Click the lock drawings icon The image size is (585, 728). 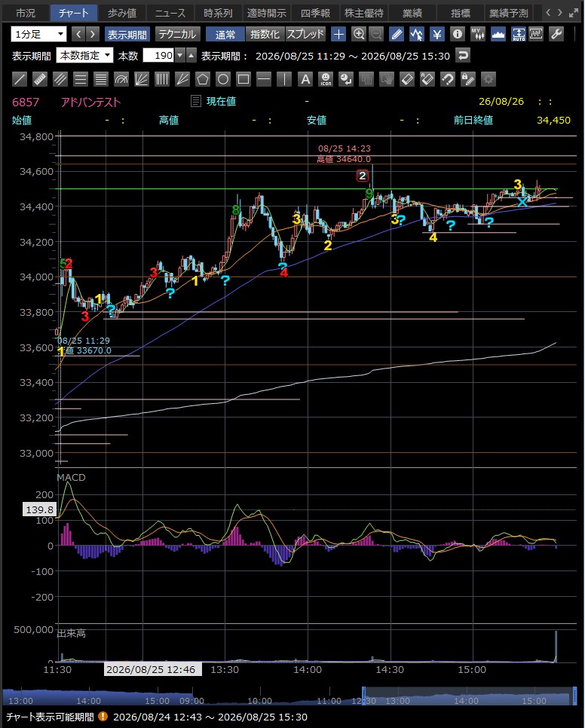(468, 79)
